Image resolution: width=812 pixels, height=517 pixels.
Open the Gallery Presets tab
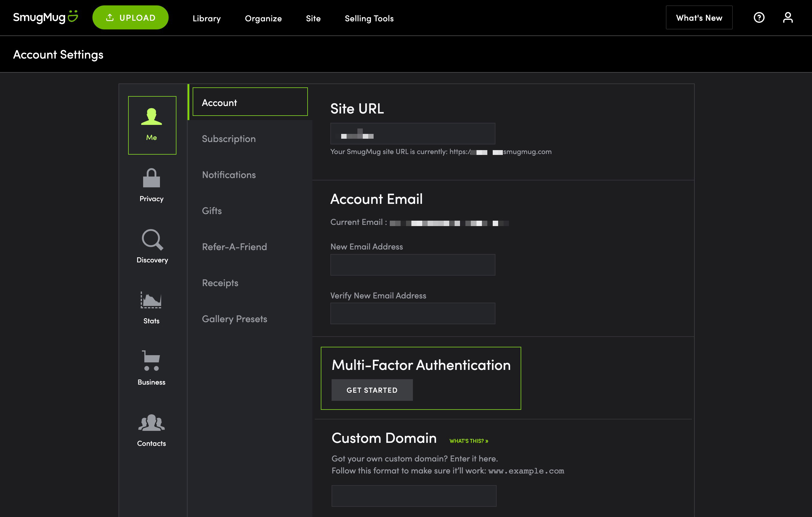(x=234, y=319)
